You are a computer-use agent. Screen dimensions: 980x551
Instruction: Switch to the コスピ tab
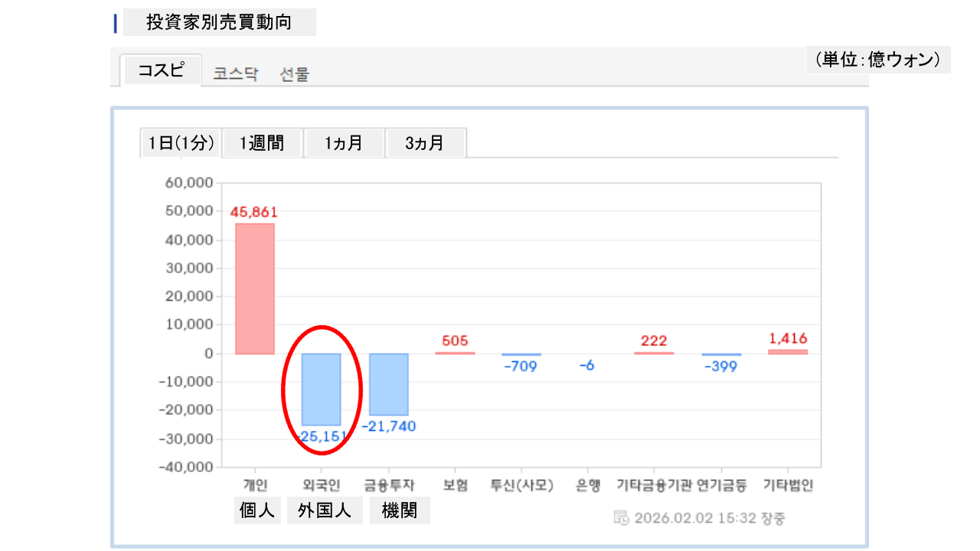point(161,70)
